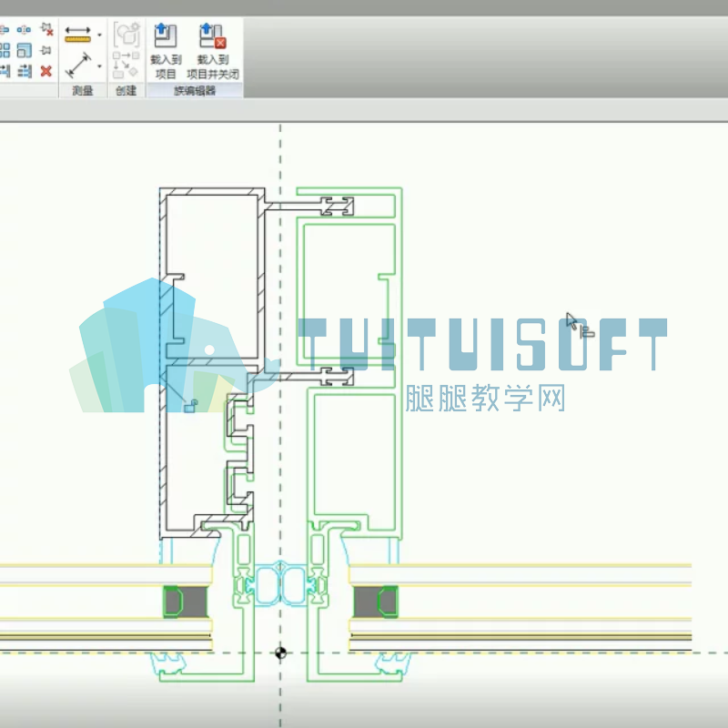This screenshot has width=728, height=728.
Task: Select the right gray glazing spacer block
Action: tap(376, 602)
